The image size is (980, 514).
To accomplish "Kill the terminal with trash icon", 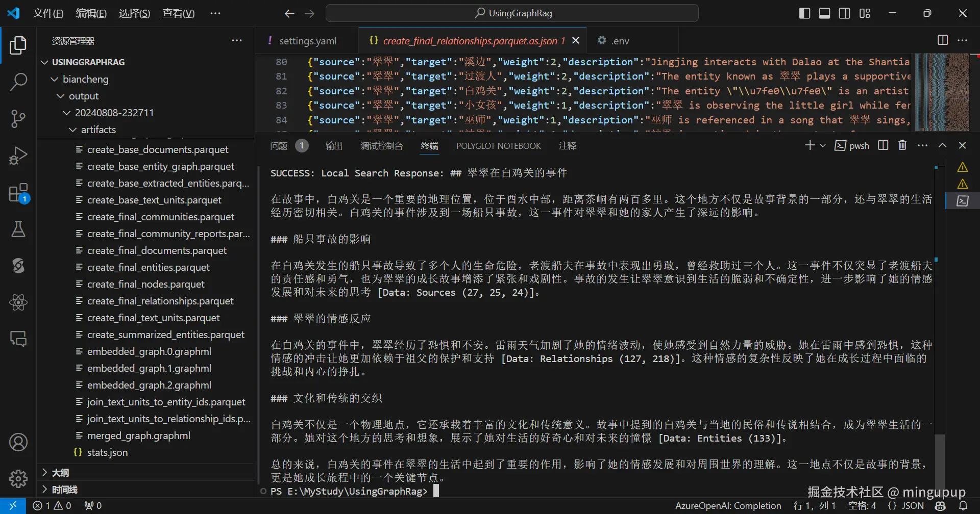I will click(902, 145).
